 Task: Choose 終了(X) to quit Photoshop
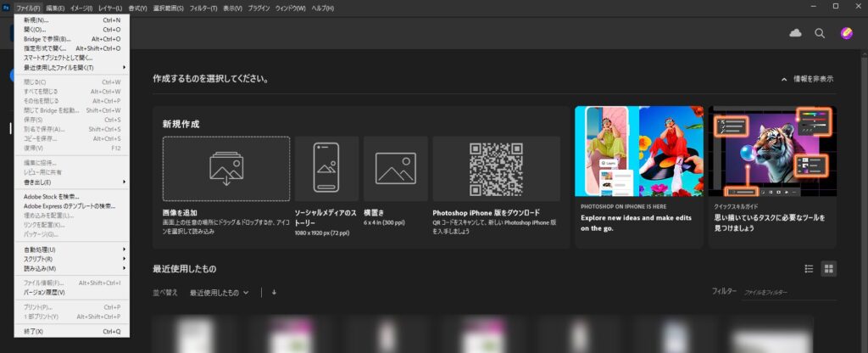coord(72,332)
